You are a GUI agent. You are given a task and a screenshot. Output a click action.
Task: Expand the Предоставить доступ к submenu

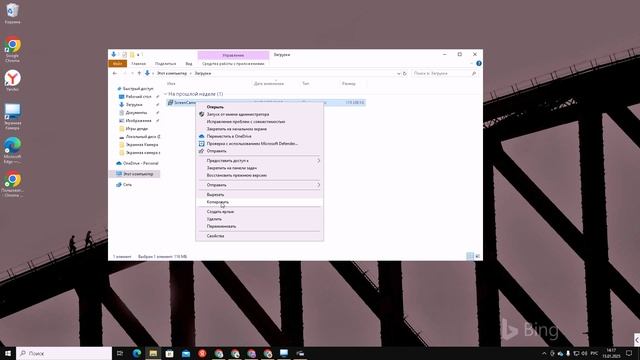click(259, 161)
